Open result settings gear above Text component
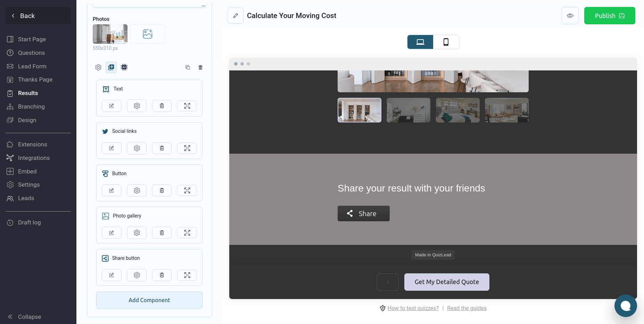This screenshot has height=324, width=644. pyautogui.click(x=98, y=67)
